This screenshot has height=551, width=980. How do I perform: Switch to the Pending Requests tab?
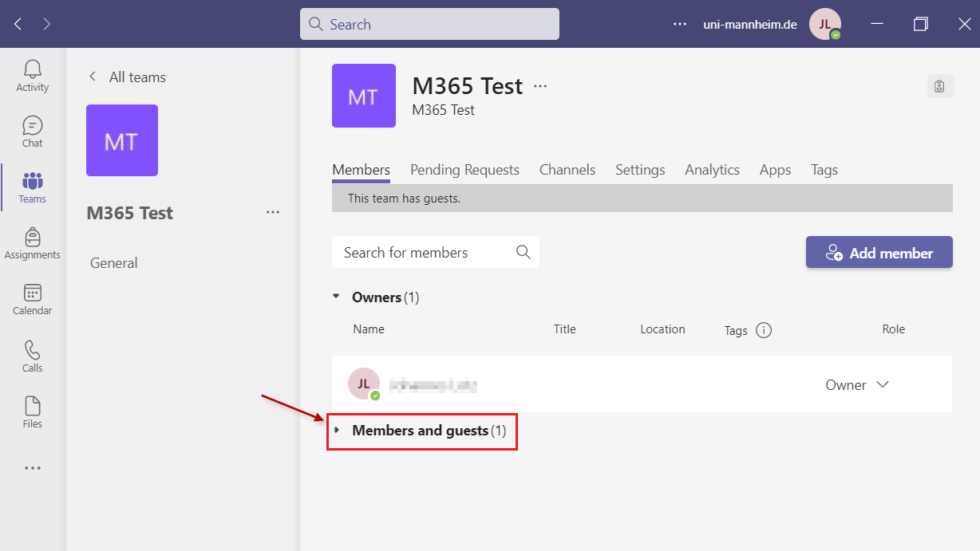464,170
